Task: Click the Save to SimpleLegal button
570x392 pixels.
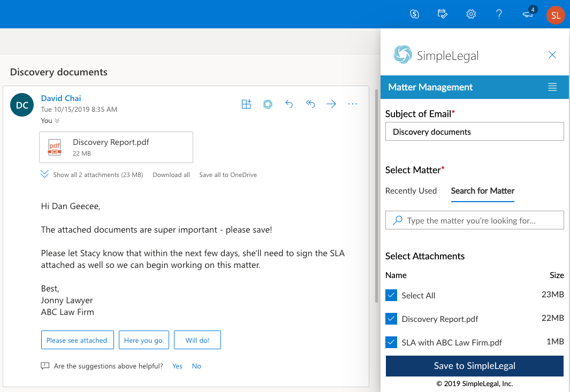Action: tap(474, 366)
